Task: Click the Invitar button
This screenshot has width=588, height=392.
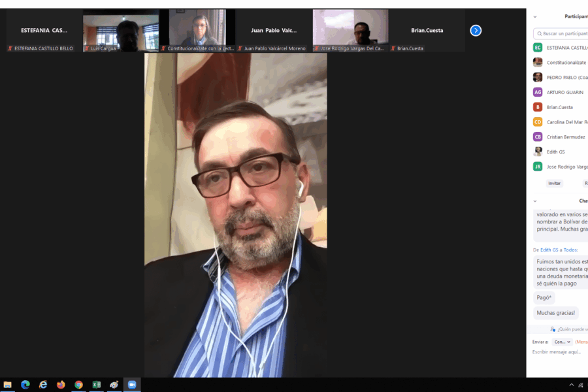Action: point(554,184)
